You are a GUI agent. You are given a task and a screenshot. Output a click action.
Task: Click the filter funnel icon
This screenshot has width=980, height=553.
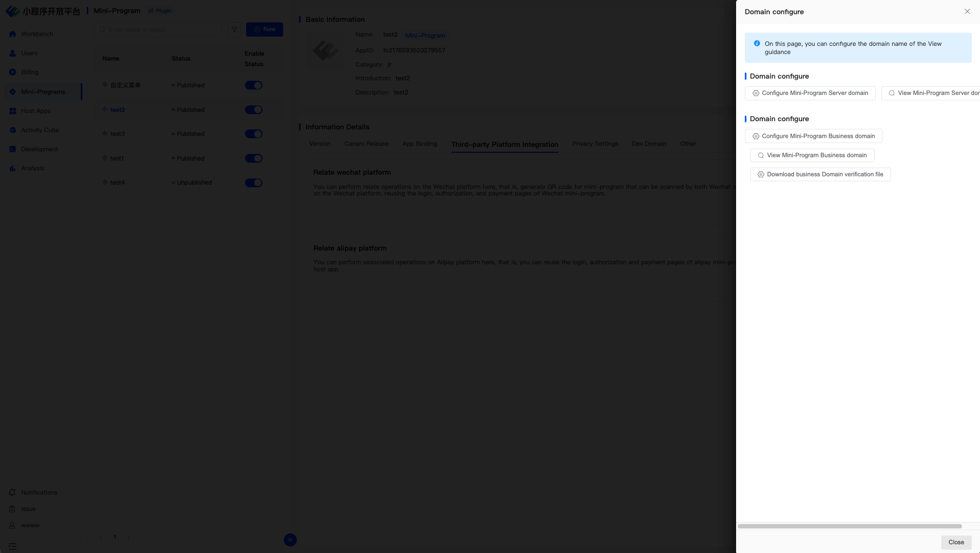(x=234, y=29)
